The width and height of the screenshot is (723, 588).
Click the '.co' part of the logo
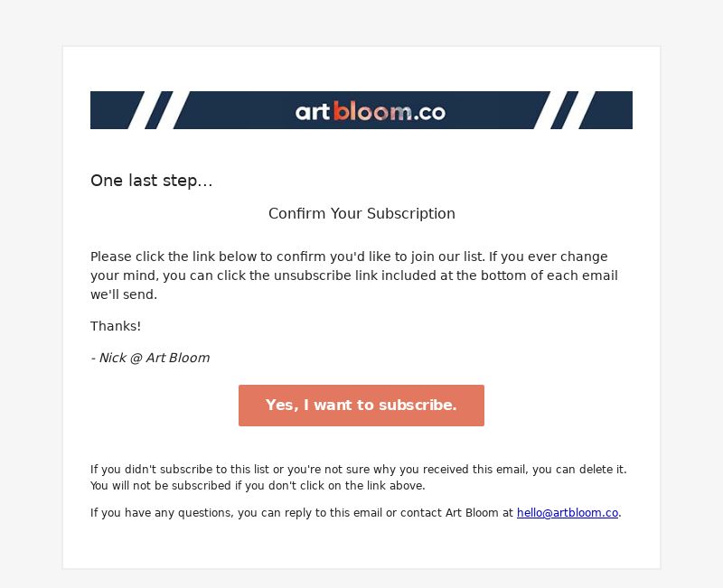pyautogui.click(x=429, y=113)
